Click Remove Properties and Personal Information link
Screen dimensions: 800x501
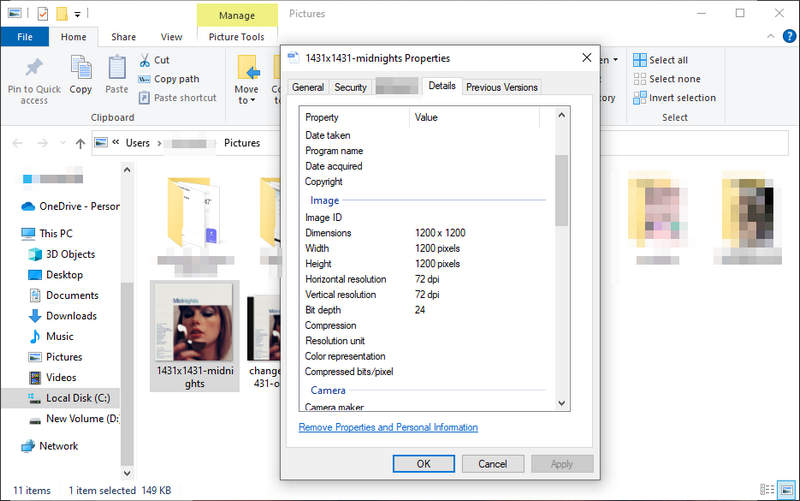[388, 427]
